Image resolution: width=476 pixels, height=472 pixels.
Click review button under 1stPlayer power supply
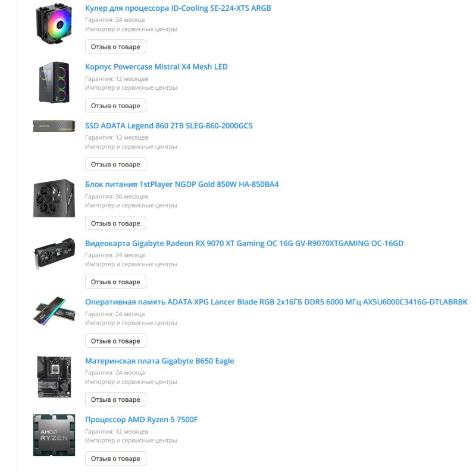(x=115, y=224)
